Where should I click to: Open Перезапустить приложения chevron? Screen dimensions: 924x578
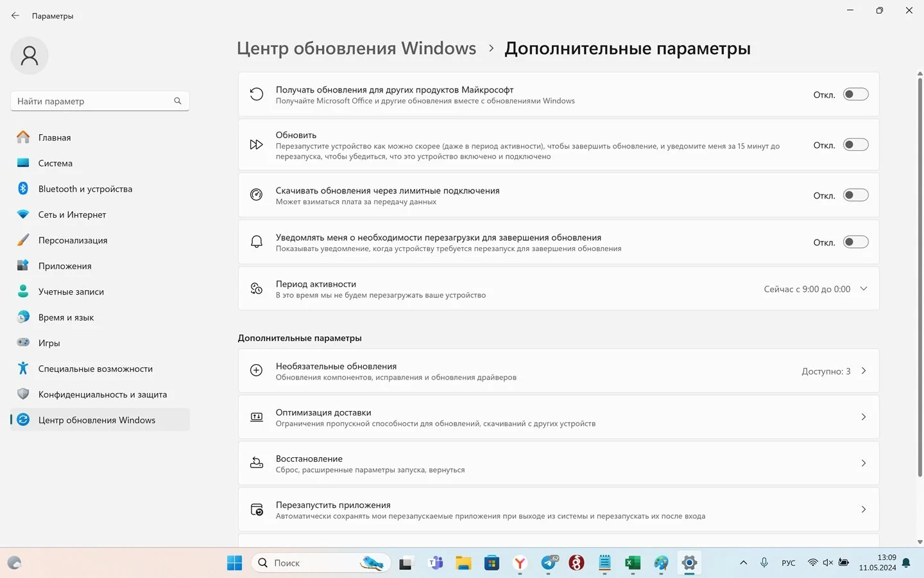tap(864, 509)
